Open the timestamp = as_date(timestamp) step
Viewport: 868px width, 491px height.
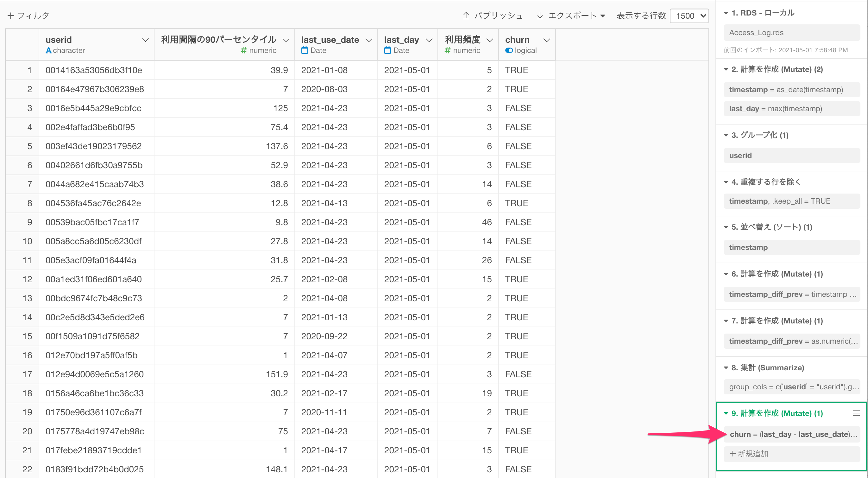(791, 89)
